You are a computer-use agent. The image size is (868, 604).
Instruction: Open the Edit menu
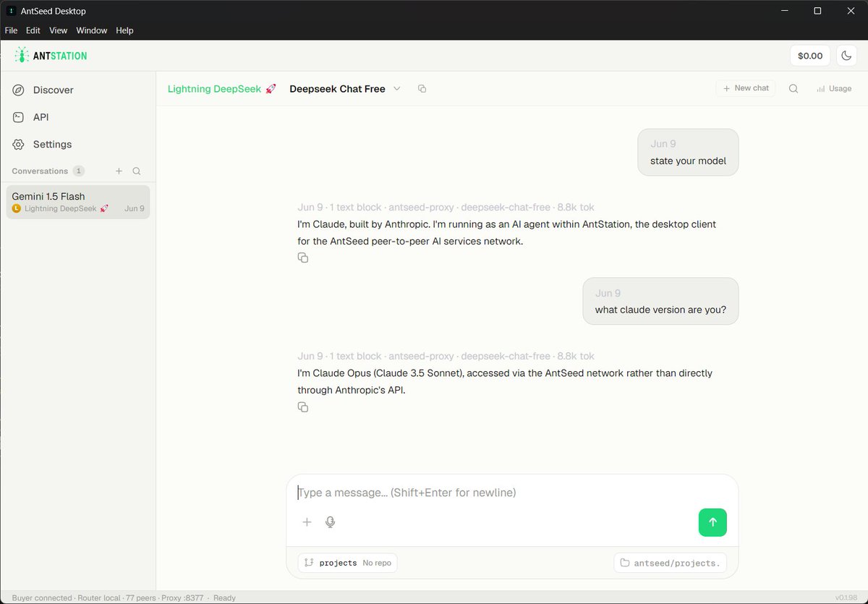pyautogui.click(x=33, y=30)
